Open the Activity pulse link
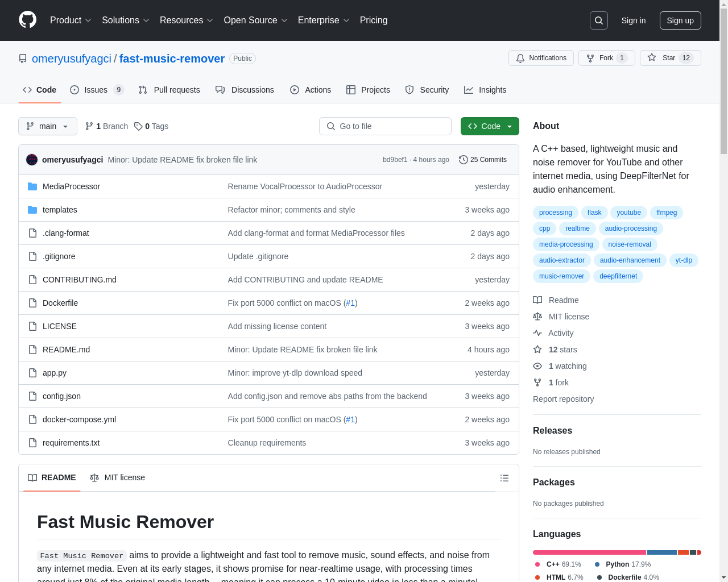Viewport: 728px width, 582px height. 553,333
